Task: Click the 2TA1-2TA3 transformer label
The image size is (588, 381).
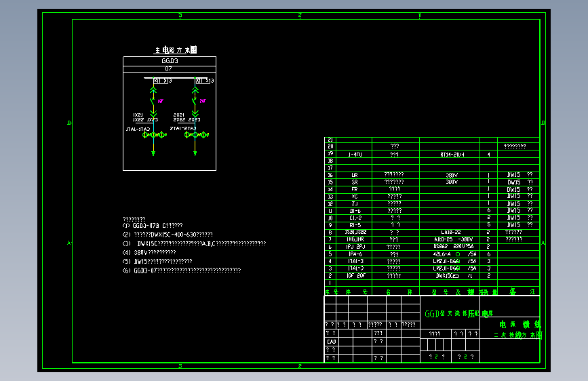Action: 183,128
